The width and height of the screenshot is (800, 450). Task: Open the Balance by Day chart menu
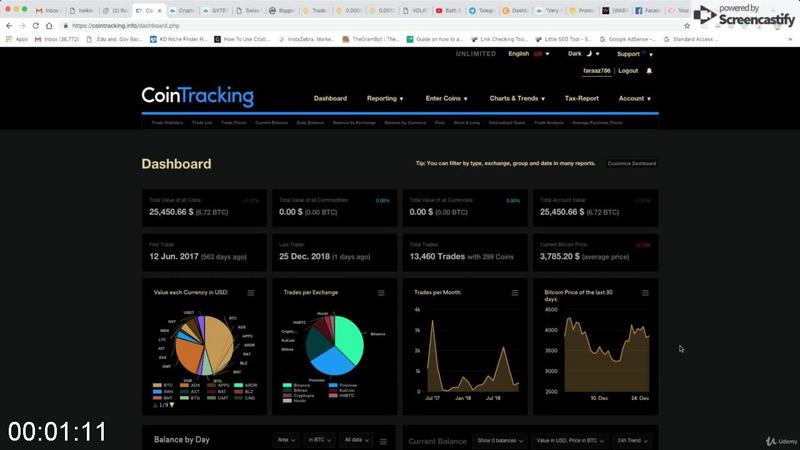383,441
